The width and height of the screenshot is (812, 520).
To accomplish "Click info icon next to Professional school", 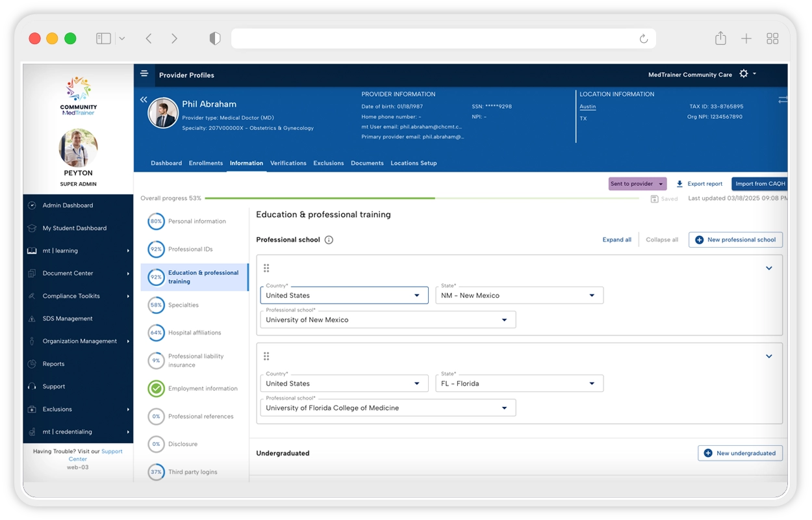I will 329,240.
